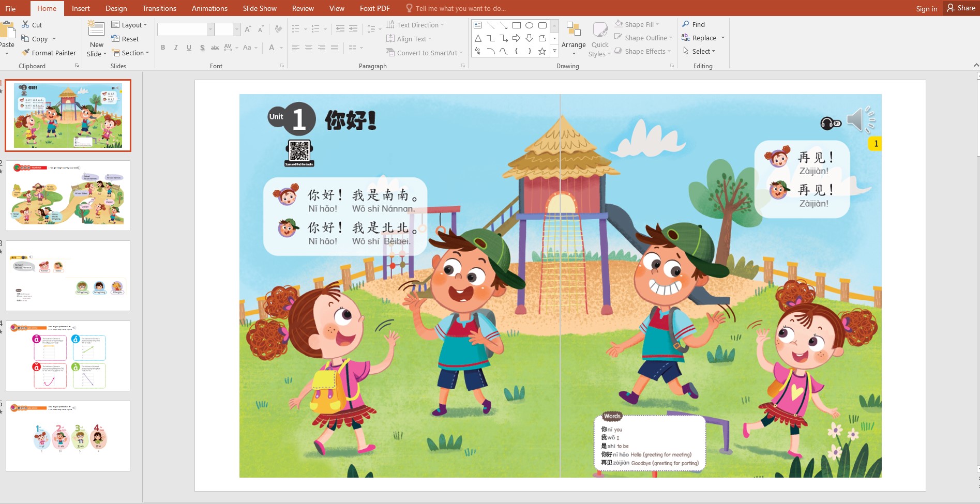Click the Cut icon in the Clipboard group
The width and height of the screenshot is (980, 504).
point(25,24)
